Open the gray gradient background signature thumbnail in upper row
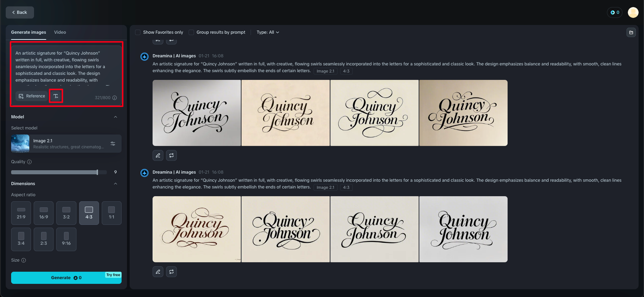Screen dimensions: 644x297 click(197, 113)
